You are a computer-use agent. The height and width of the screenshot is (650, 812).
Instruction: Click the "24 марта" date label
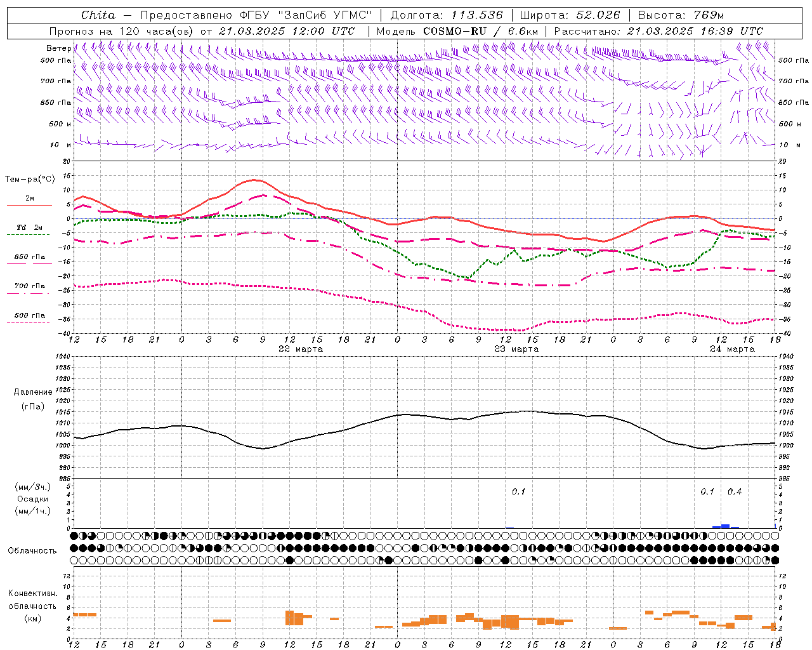click(732, 349)
